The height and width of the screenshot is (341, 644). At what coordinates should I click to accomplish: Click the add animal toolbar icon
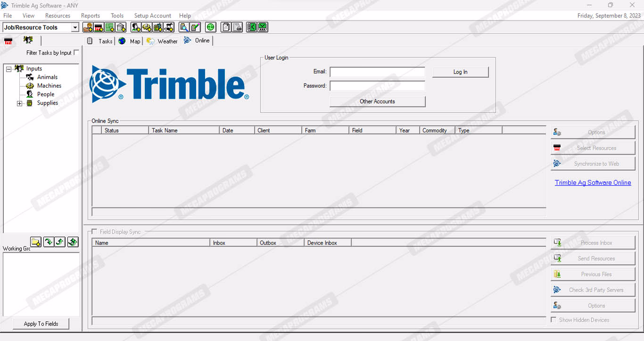coord(169,27)
